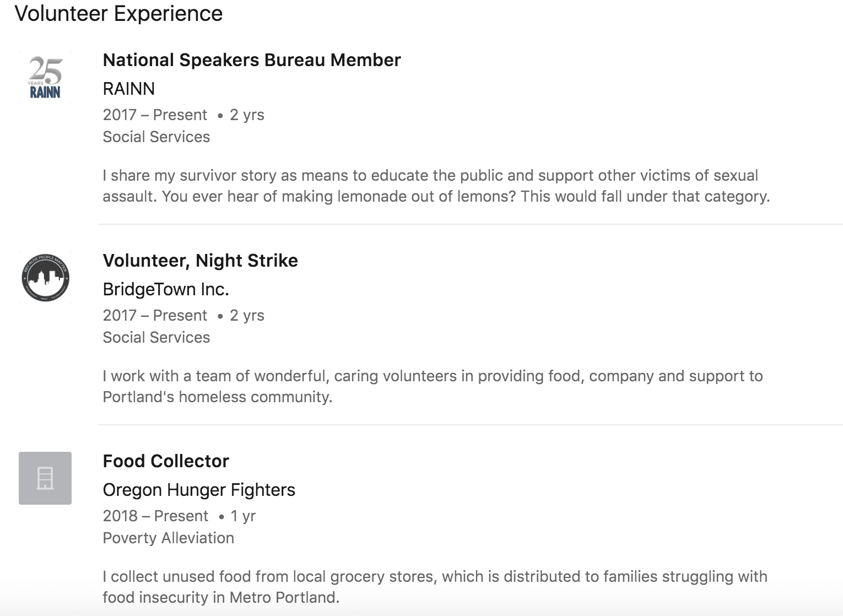Open the Oregon Hunger Fighters organization name
This screenshot has width=843, height=616.
(199, 490)
